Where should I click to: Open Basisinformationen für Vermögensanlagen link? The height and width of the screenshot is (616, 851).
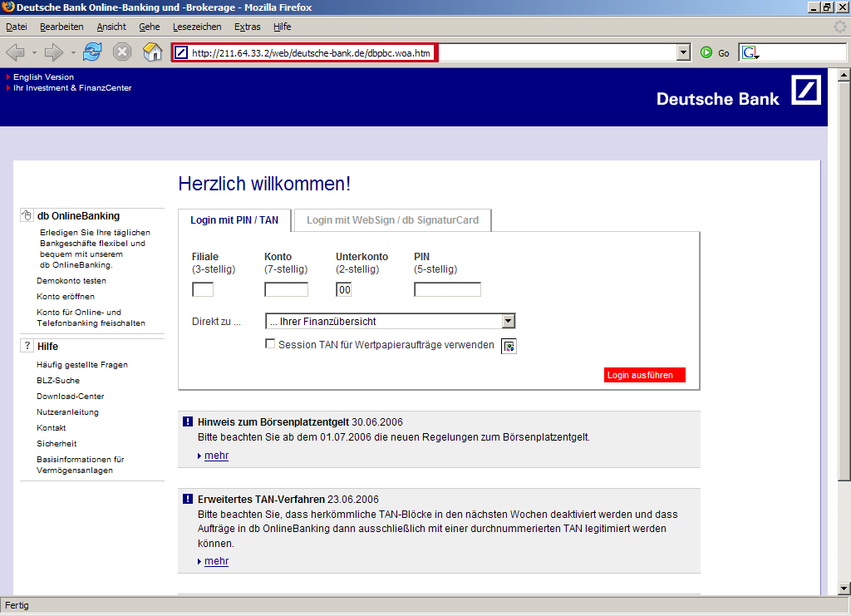[x=81, y=465]
